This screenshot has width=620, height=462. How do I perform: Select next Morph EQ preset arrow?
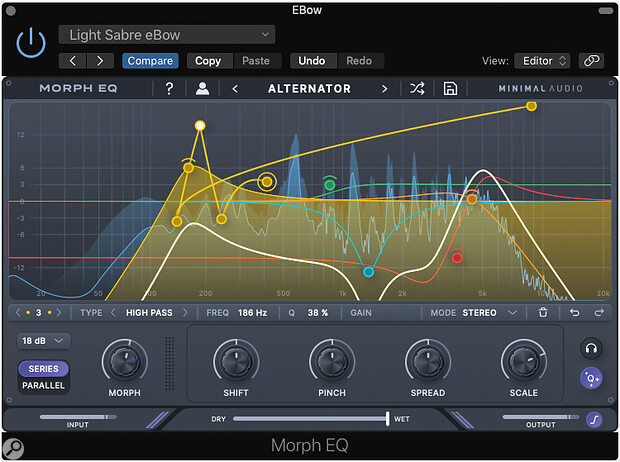384,89
